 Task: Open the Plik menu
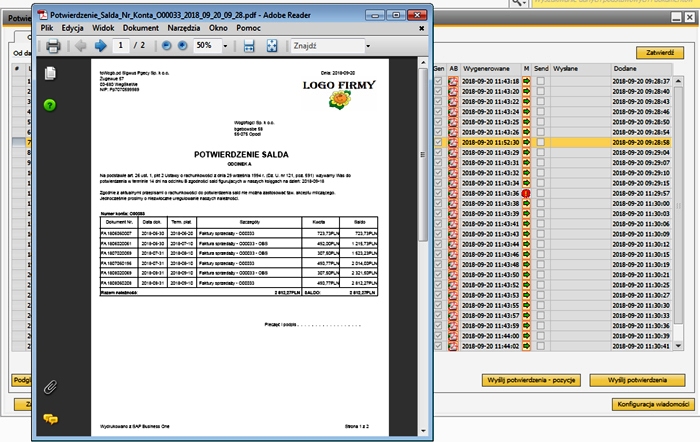pos(47,28)
